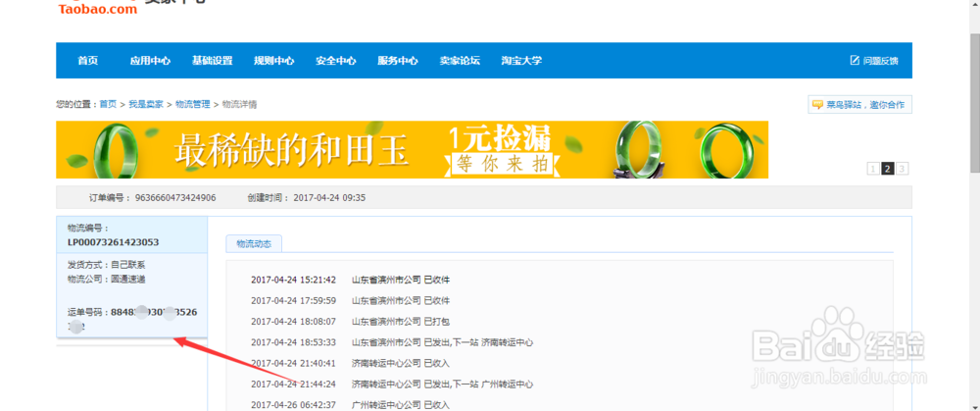Click order number 9636660473424906
The width and height of the screenshot is (980, 411).
tap(177, 198)
